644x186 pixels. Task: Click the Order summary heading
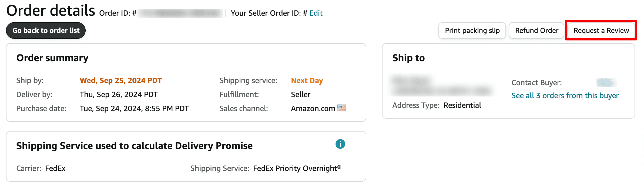point(52,58)
